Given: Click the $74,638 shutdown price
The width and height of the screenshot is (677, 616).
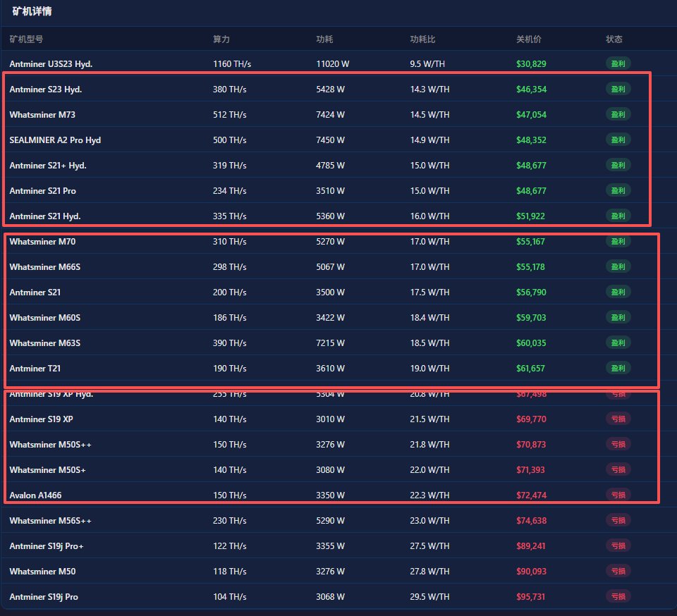Looking at the screenshot, I should (531, 521).
